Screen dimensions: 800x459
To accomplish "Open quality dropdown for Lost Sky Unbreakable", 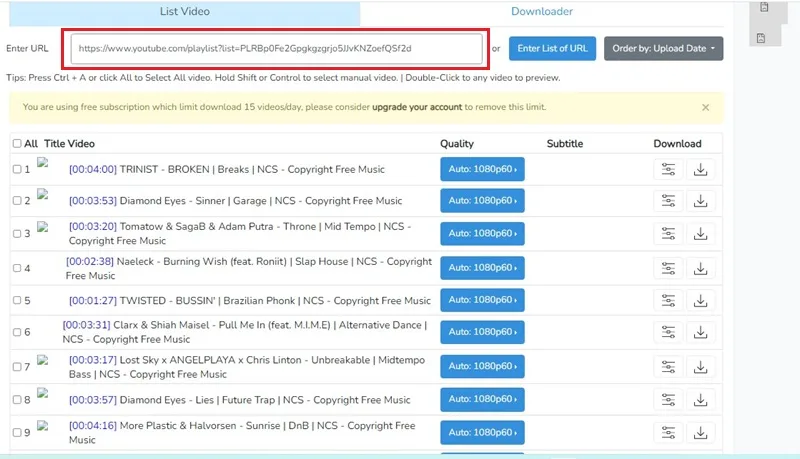I will (482, 366).
